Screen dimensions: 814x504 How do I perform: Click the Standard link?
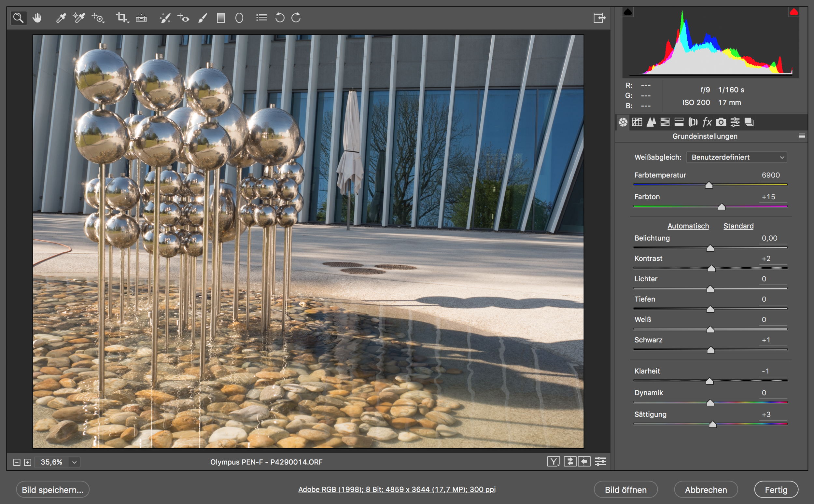coord(738,226)
